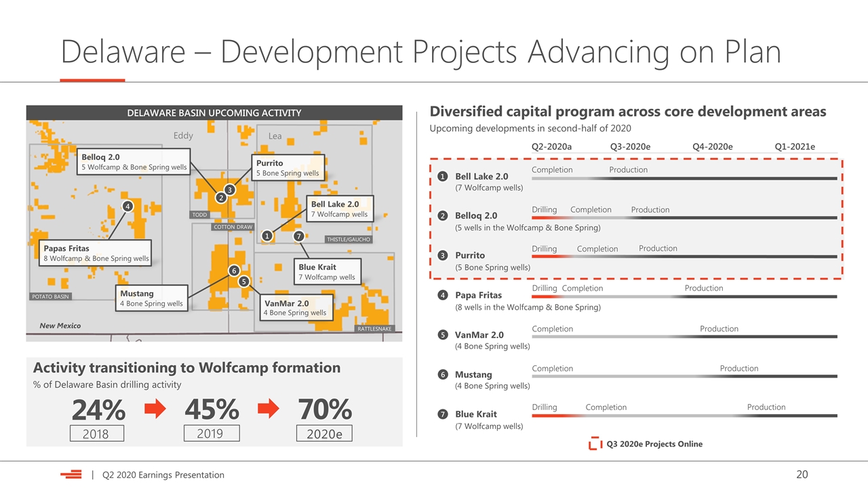Click the Q1-2021e column header
The width and height of the screenshot is (868, 488).
pos(795,147)
